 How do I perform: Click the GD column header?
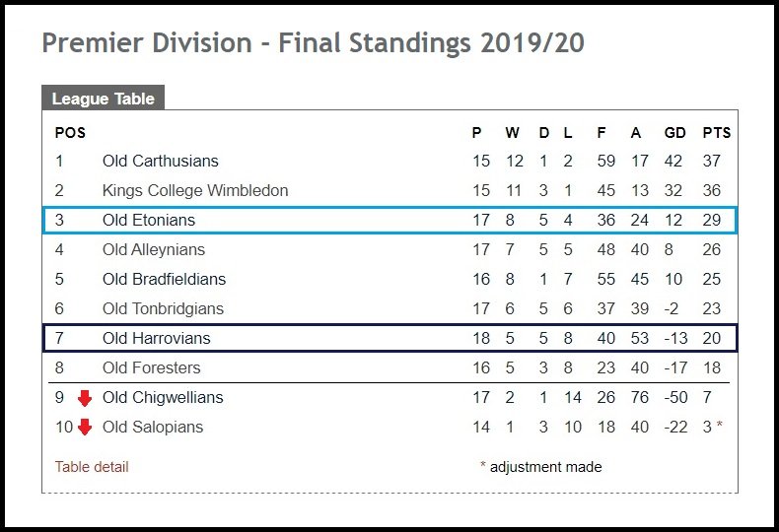[x=675, y=132]
